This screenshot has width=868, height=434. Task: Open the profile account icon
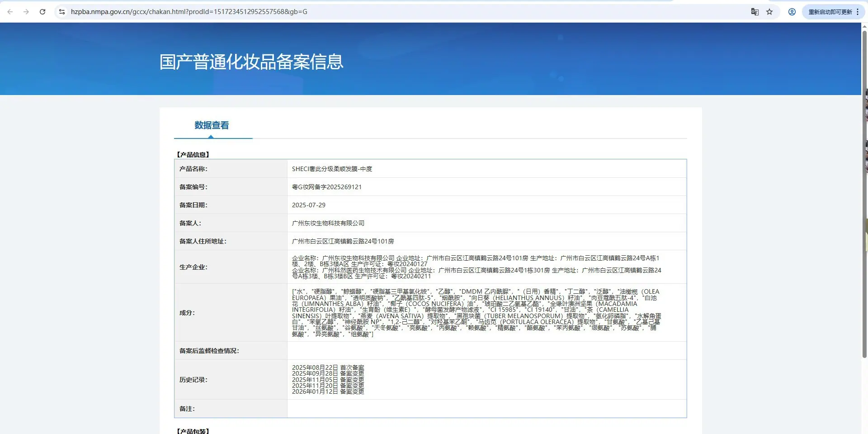click(792, 12)
